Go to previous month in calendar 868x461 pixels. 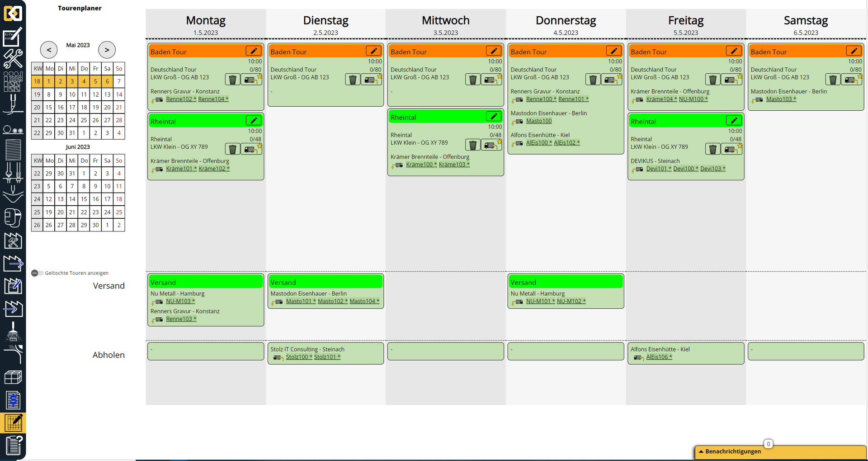[x=49, y=50]
